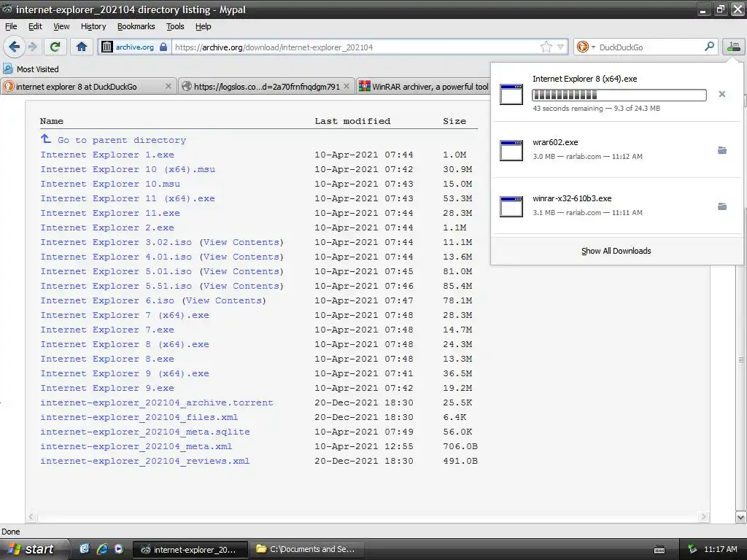This screenshot has width=747, height=560.
Task: Close the DuckDuckGo search tab
Action: tap(169, 86)
